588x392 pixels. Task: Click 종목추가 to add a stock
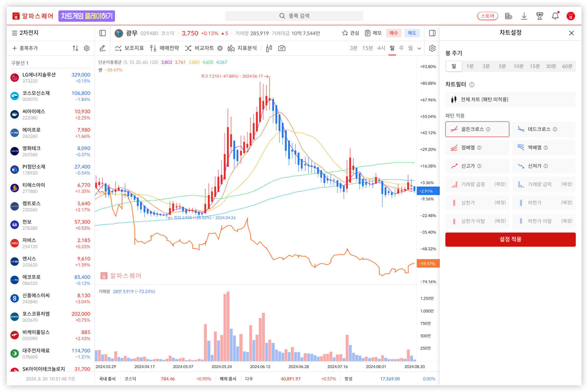point(25,48)
